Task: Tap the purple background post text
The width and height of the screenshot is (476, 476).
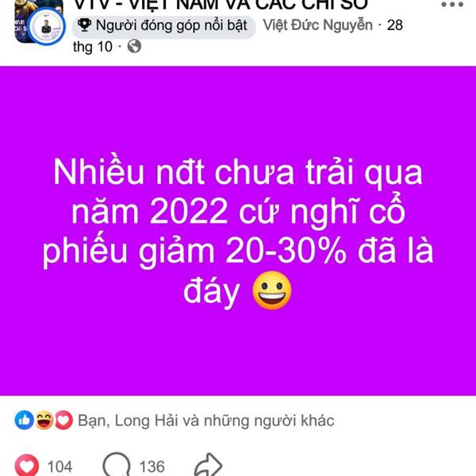Action: 238,231
